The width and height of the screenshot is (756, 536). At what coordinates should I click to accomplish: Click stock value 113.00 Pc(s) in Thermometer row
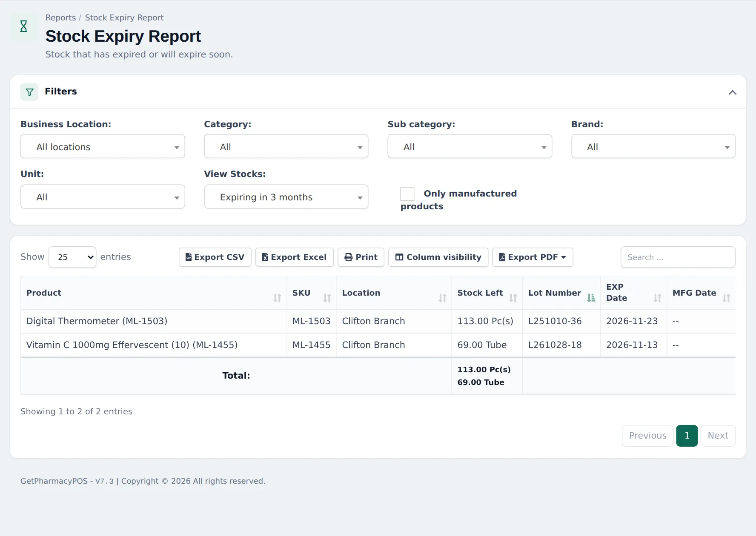(485, 321)
